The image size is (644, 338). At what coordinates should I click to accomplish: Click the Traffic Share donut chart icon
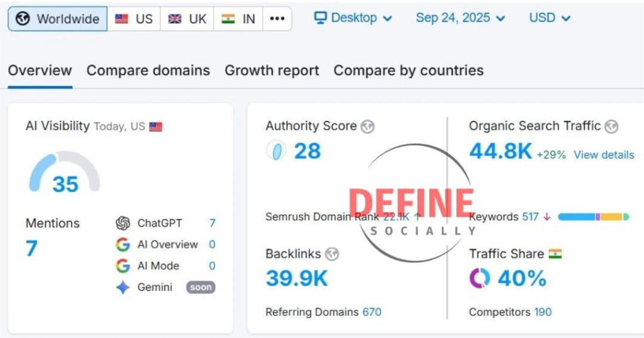[480, 278]
